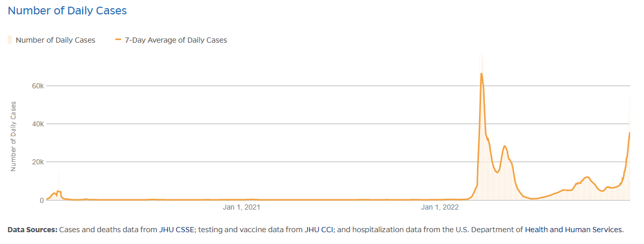Click the Jan 1, 2021 x-axis label
Viewport: 644px width, 244px height.
[241, 208]
